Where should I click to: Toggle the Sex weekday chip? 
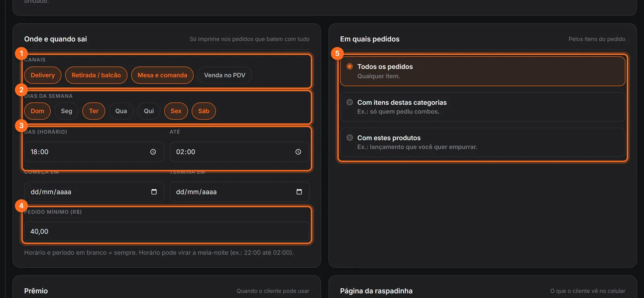click(176, 111)
